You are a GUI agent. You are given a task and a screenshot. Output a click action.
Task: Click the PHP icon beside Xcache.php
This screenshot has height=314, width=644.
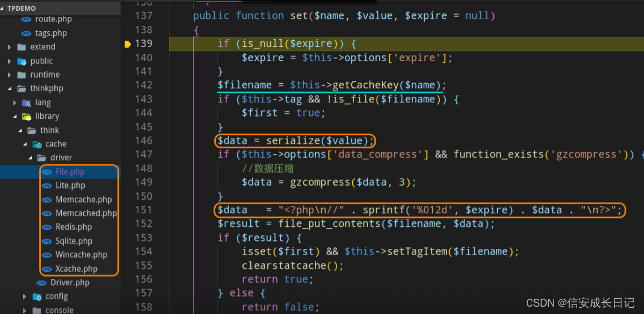coord(47,269)
